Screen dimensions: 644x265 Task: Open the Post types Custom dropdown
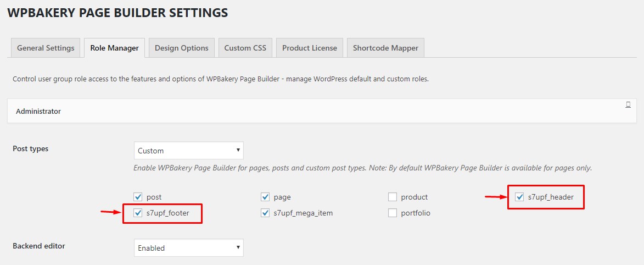pos(188,151)
